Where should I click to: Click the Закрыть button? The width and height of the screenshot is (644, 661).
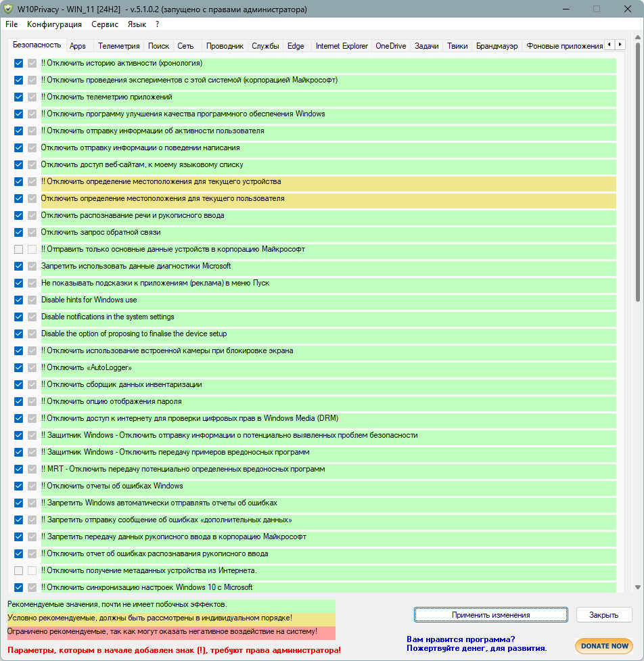603,614
